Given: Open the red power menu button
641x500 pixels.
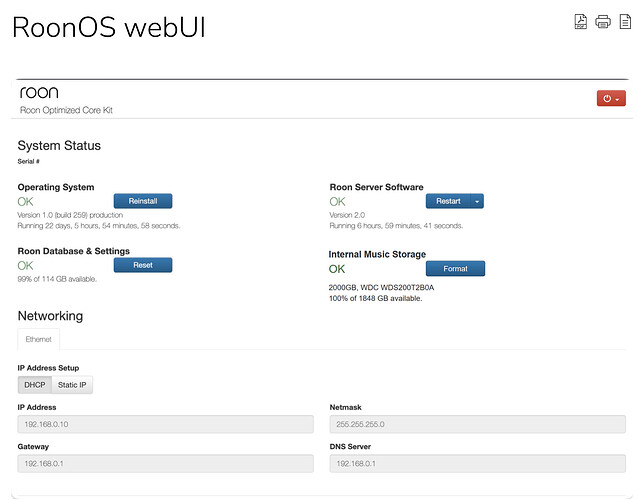Looking at the screenshot, I should click(611, 98).
